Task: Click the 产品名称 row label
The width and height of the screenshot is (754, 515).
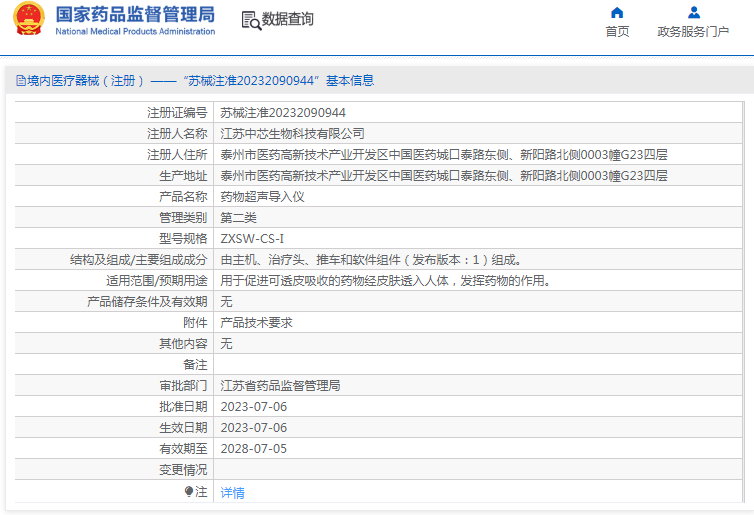Action: 183,197
